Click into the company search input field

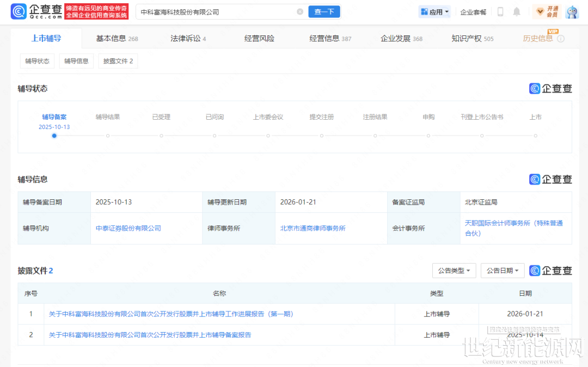(x=218, y=11)
